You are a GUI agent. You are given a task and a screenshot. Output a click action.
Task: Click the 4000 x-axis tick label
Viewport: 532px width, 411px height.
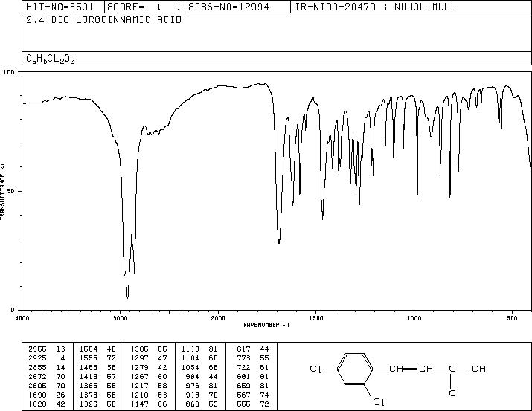click(22, 318)
